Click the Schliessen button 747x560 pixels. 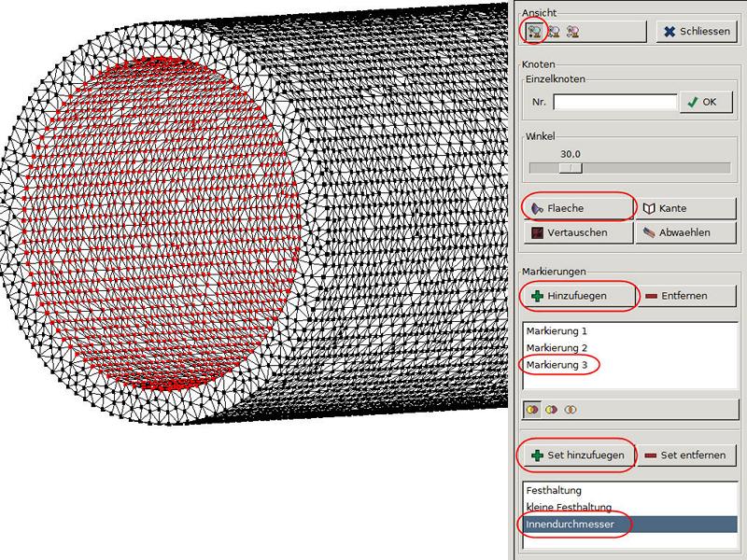pyautogui.click(x=697, y=32)
